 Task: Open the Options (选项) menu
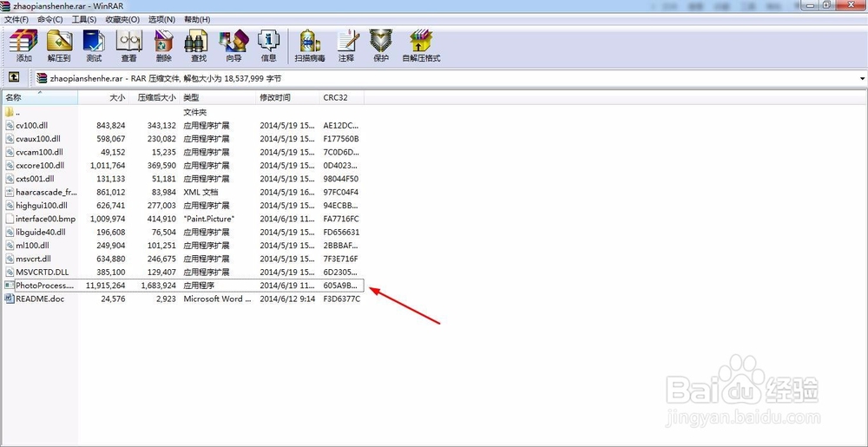[161, 19]
